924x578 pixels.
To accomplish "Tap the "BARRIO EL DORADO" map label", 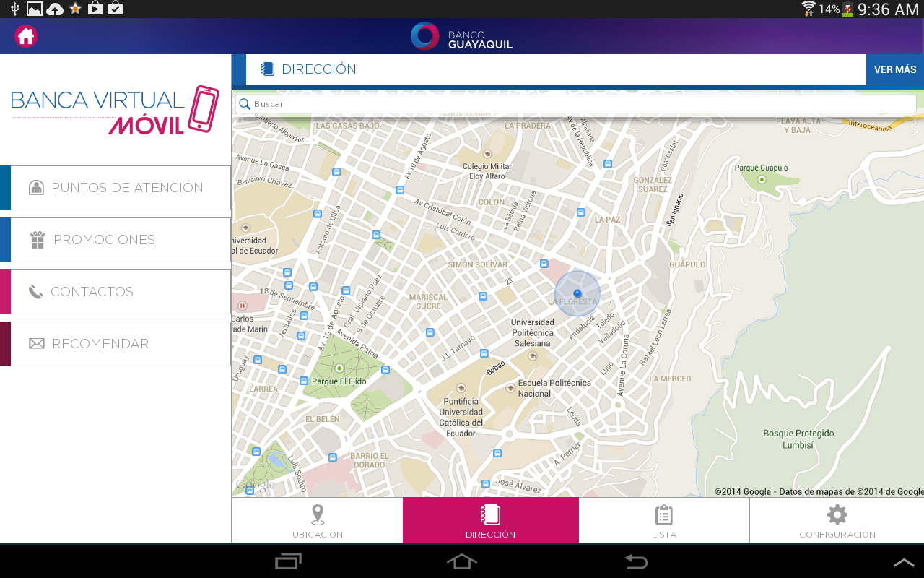I will tap(370, 460).
